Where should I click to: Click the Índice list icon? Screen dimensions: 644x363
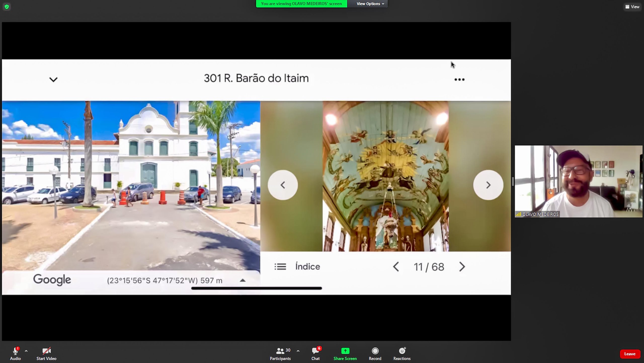(x=280, y=267)
